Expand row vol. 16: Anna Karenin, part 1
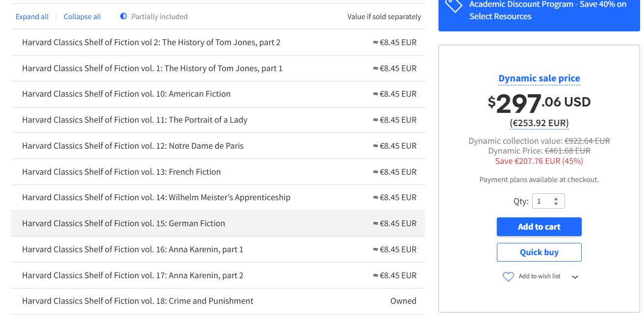The width and height of the screenshot is (644, 317). 218,249
